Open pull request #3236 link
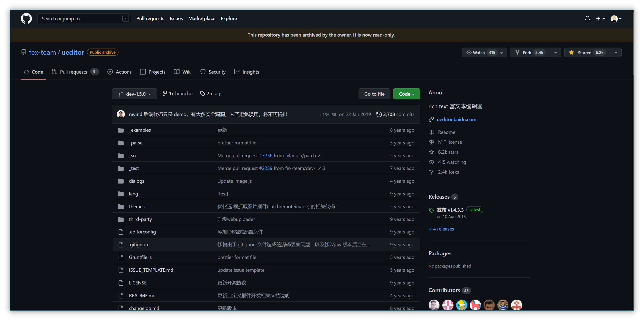This screenshot has height=321, width=644. click(266, 155)
